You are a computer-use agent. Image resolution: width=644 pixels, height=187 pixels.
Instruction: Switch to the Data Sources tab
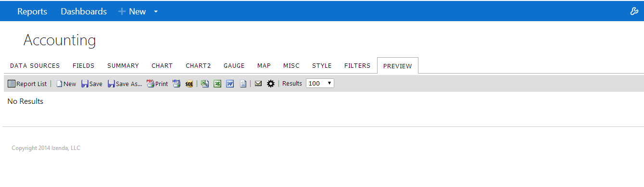coord(35,66)
